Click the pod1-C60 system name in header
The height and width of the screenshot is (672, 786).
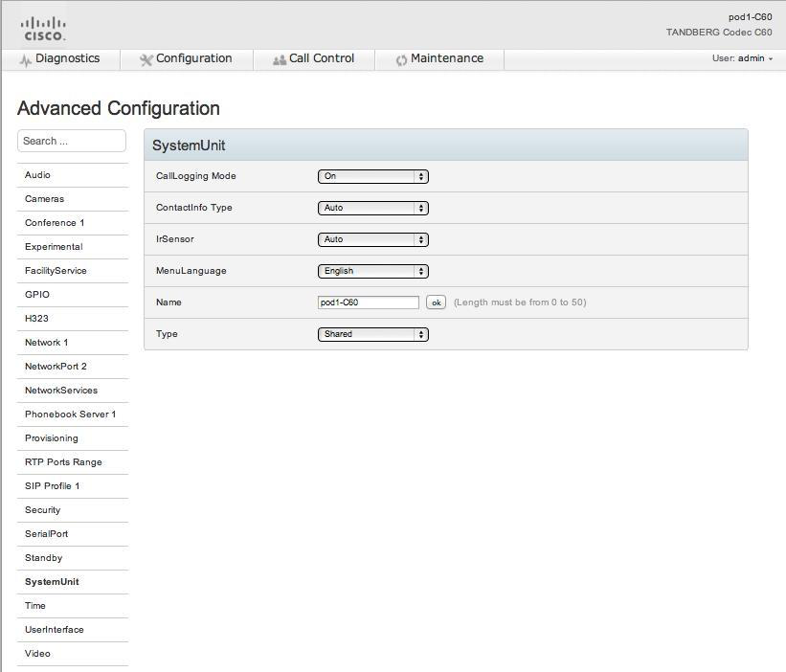point(750,17)
